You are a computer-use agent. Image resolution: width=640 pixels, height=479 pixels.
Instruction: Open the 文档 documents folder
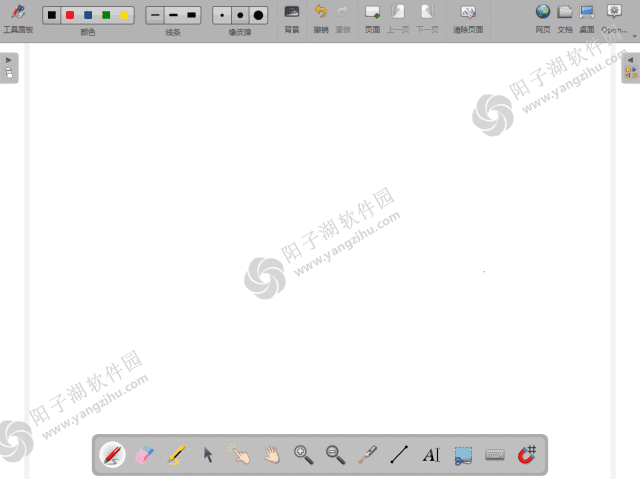pyautogui.click(x=565, y=18)
